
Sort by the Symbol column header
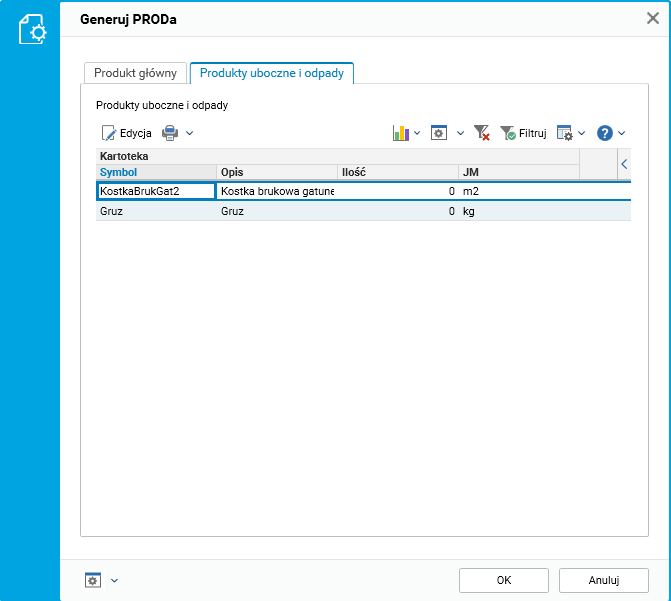pyautogui.click(x=156, y=172)
